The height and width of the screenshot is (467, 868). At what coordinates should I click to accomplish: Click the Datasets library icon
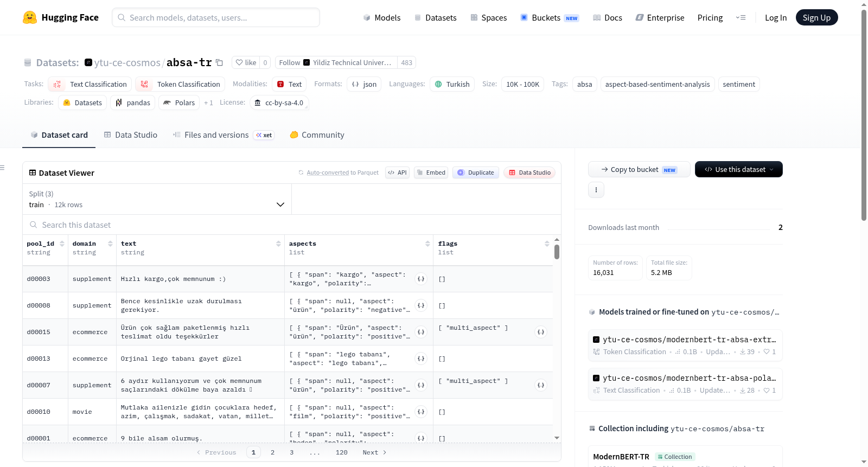[67, 103]
